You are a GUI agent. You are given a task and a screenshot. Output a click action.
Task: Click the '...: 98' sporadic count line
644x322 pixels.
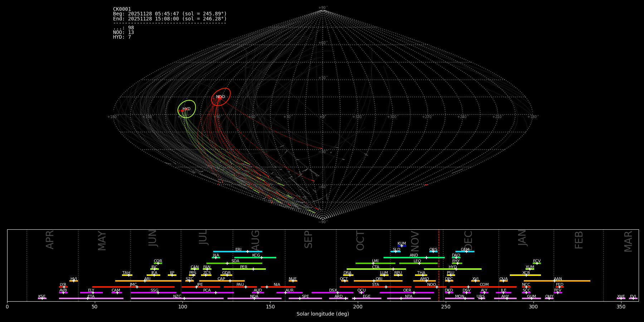(123, 28)
